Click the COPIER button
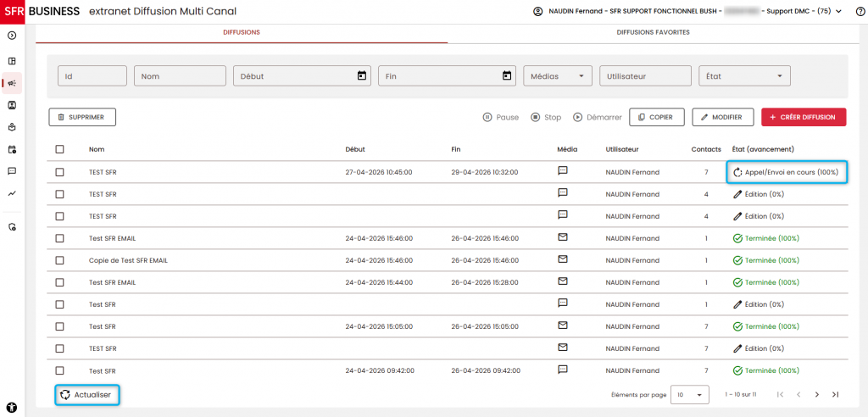Screen dimensions: 868x417 (657, 118)
